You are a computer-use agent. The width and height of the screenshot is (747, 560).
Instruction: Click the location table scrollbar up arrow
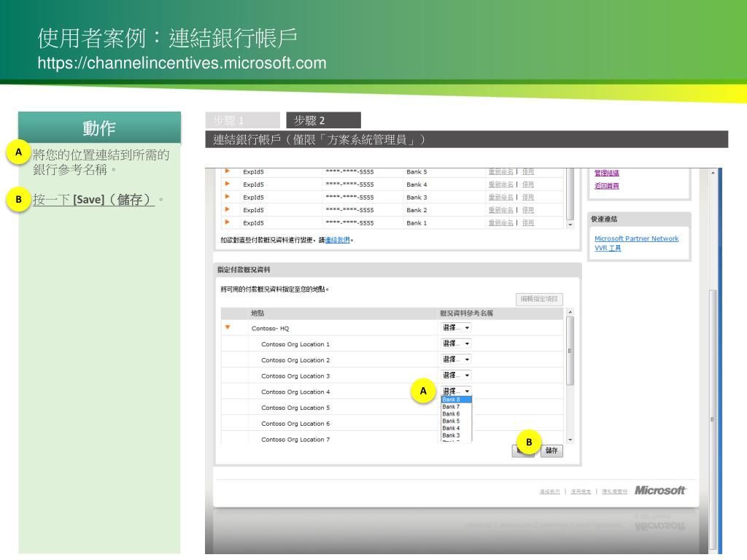click(x=570, y=312)
